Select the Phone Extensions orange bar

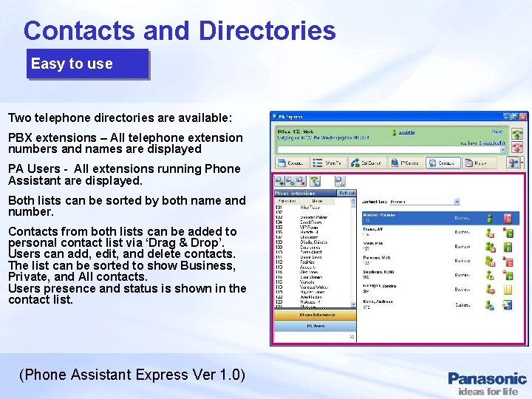click(316, 315)
